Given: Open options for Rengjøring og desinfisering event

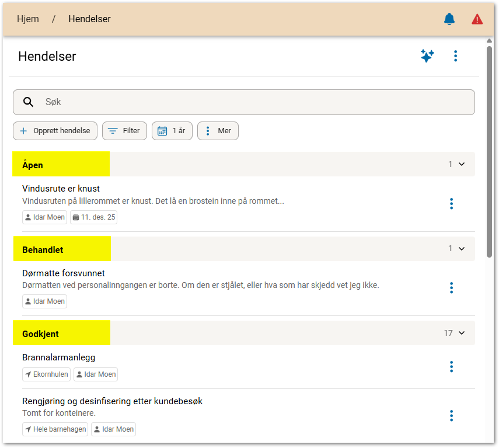Looking at the screenshot, I should coord(451,415).
